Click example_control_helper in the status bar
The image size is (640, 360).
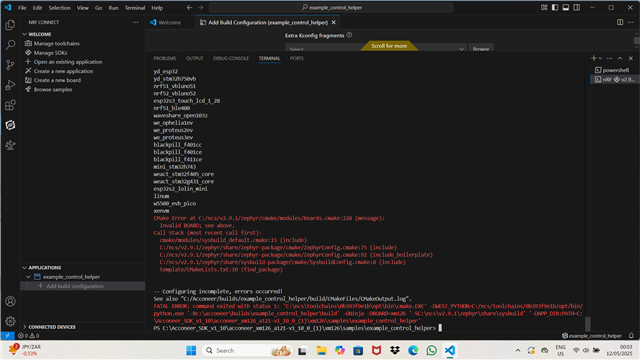coord(592,336)
